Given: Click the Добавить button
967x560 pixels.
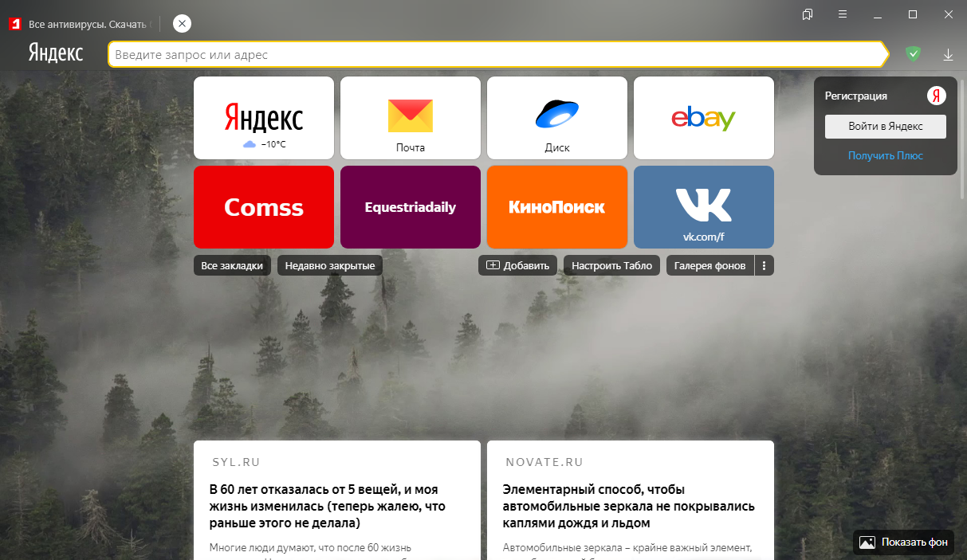Looking at the screenshot, I should tap(517, 265).
